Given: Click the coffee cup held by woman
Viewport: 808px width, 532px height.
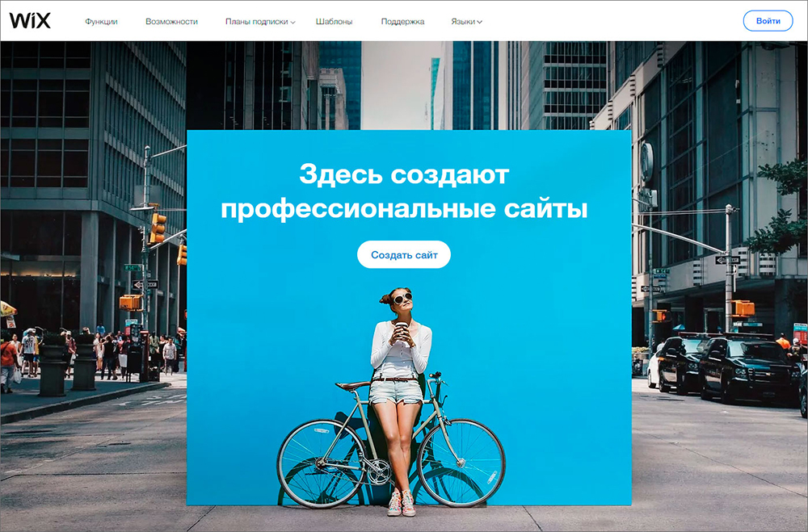Looking at the screenshot, I should [x=402, y=331].
